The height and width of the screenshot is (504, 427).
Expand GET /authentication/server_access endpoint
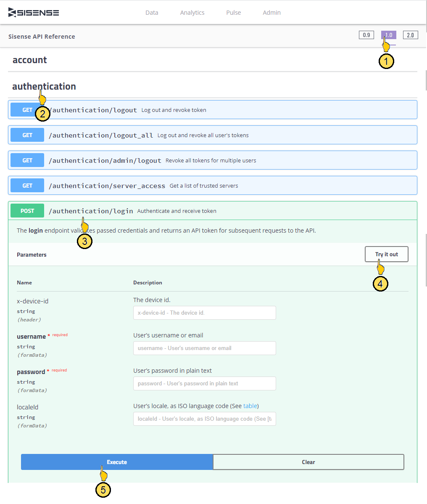point(213,186)
